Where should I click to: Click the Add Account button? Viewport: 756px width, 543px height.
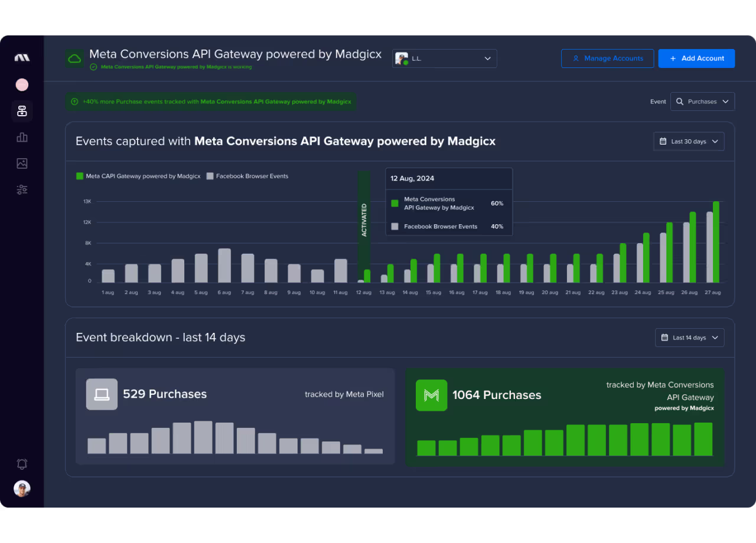(x=696, y=58)
